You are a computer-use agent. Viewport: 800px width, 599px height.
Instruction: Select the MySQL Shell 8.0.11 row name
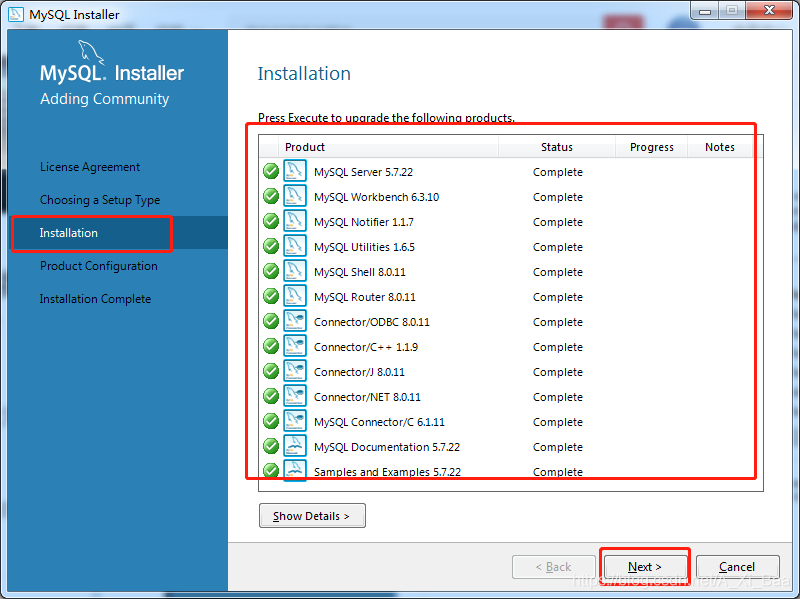click(360, 272)
